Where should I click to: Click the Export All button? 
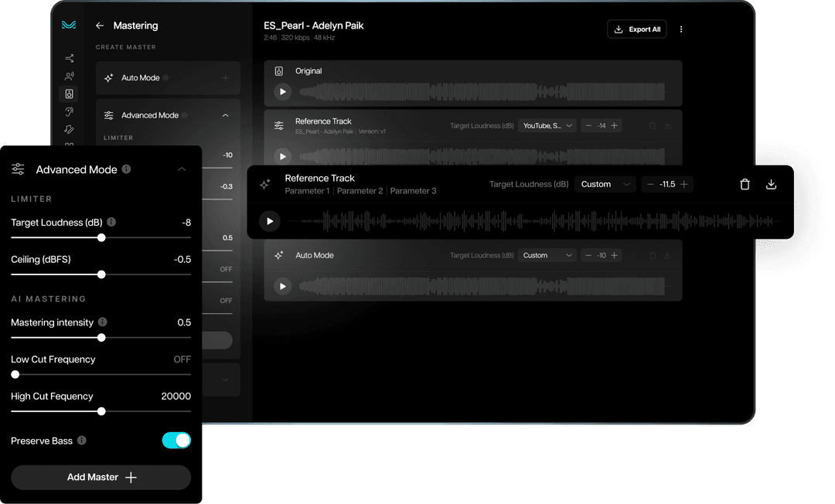636,29
